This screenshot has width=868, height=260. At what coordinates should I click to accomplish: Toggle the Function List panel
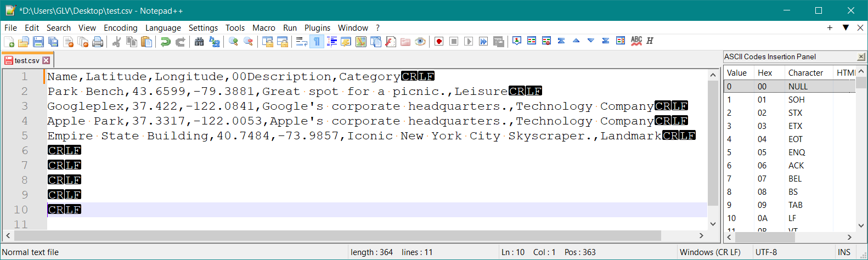(x=391, y=42)
